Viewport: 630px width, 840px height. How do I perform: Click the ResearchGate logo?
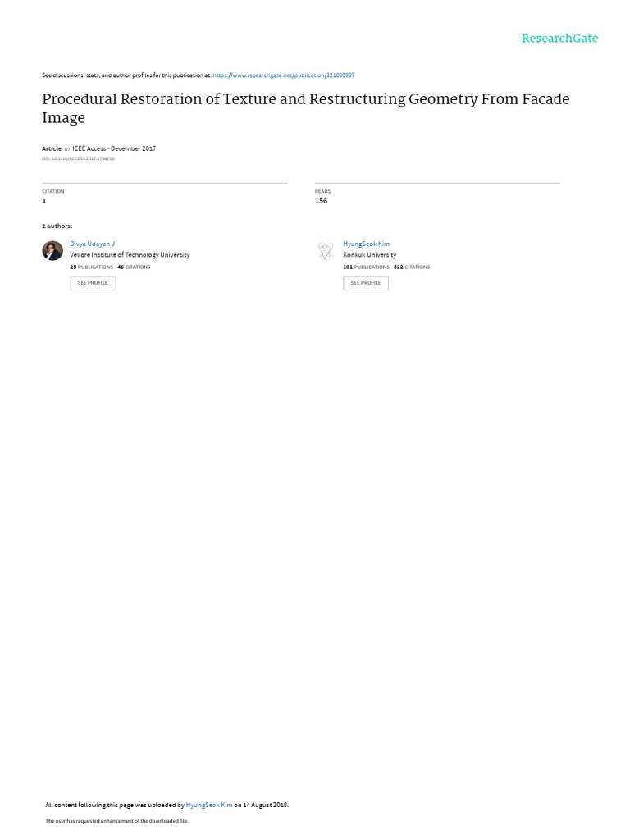pyautogui.click(x=559, y=38)
